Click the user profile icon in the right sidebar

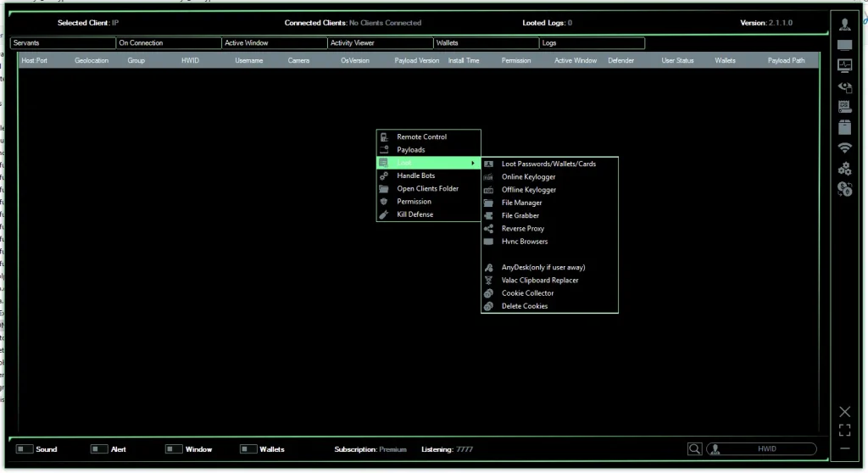(x=844, y=24)
